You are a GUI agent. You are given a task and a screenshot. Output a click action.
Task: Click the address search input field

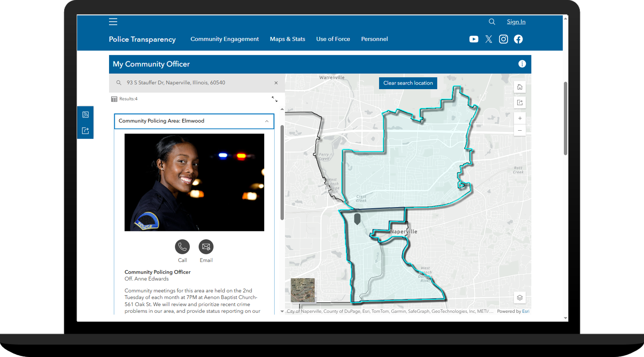pyautogui.click(x=197, y=83)
